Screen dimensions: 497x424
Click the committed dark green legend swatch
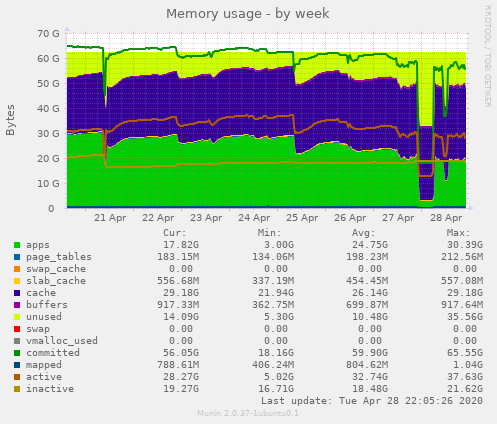[17, 353]
